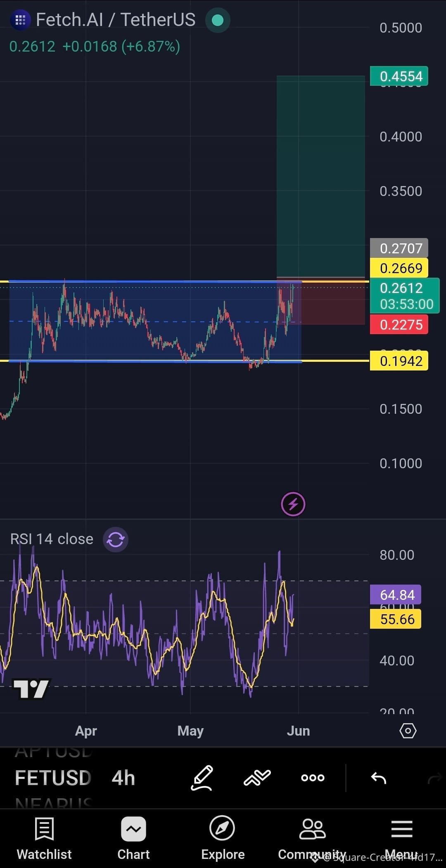Select the 0.1942 yellow support price label
446x868 pixels.
(x=399, y=361)
